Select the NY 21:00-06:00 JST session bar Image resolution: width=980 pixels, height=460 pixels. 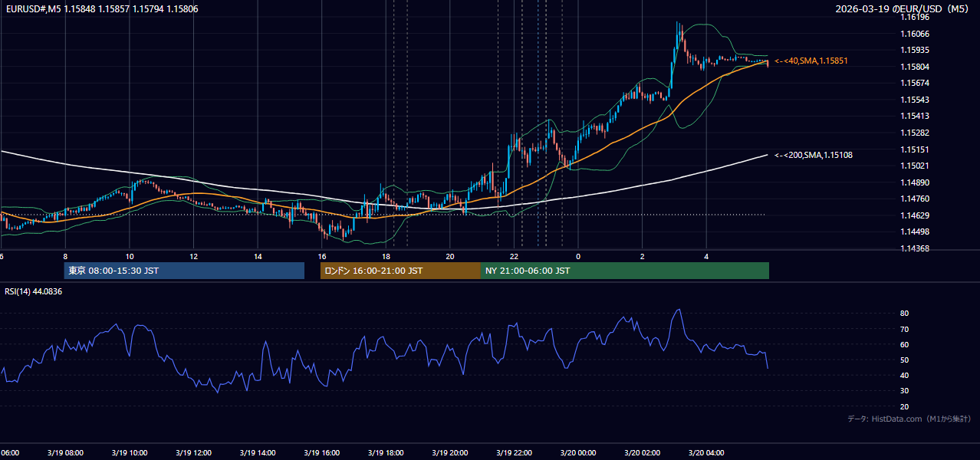point(625,271)
